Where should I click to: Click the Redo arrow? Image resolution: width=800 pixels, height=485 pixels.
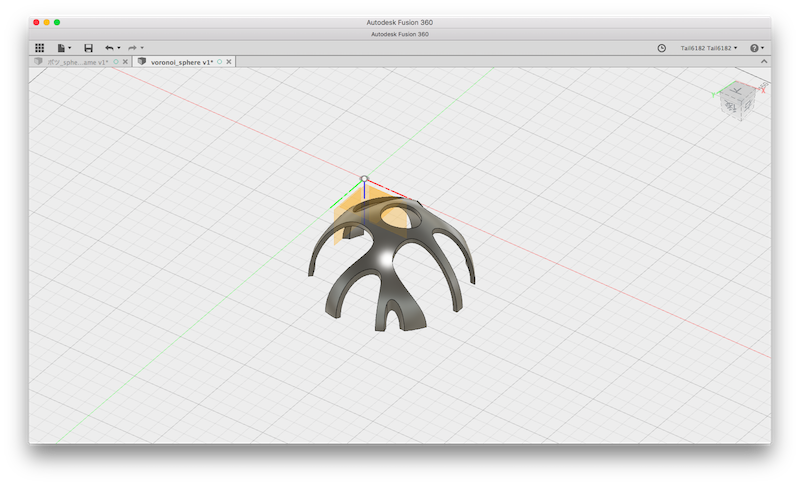[x=132, y=48]
